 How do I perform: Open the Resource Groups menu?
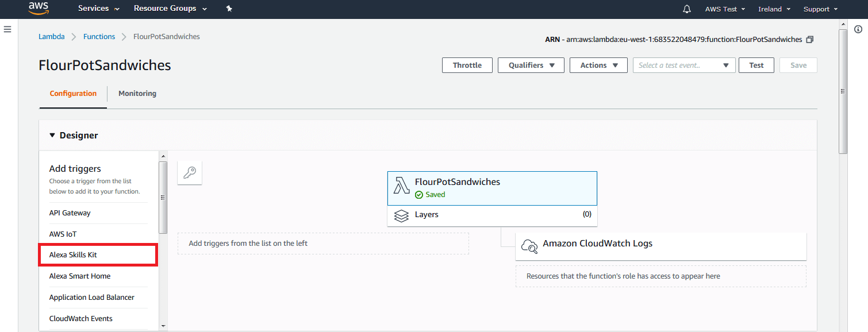click(x=170, y=9)
